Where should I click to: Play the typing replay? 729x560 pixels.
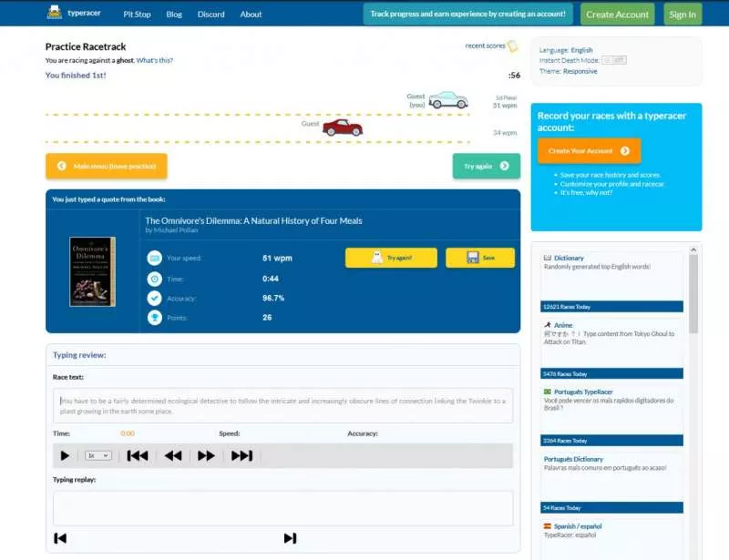coord(64,454)
